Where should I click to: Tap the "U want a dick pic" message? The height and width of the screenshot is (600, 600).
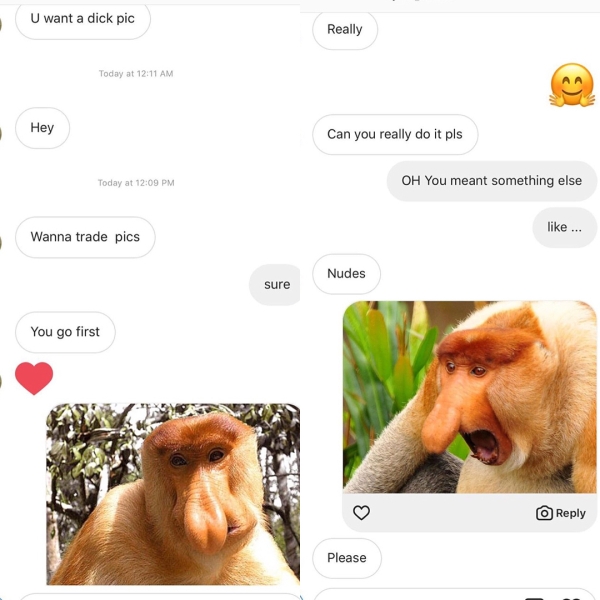tap(83, 19)
